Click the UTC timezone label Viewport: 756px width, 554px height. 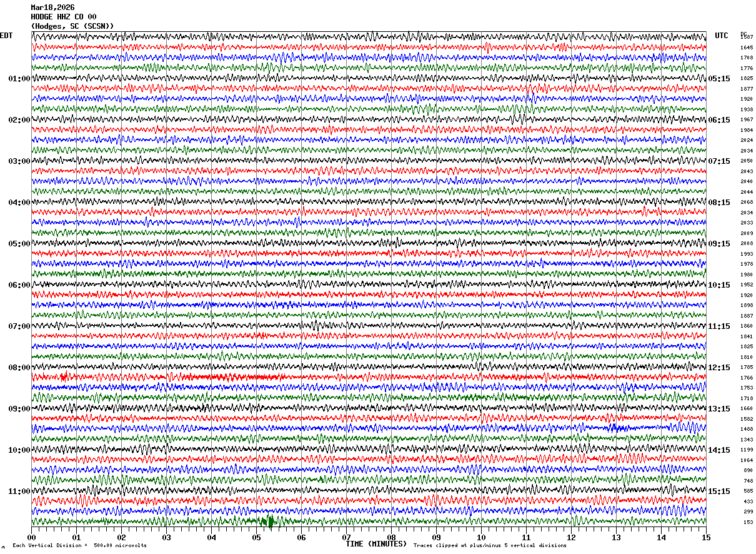tap(722, 36)
